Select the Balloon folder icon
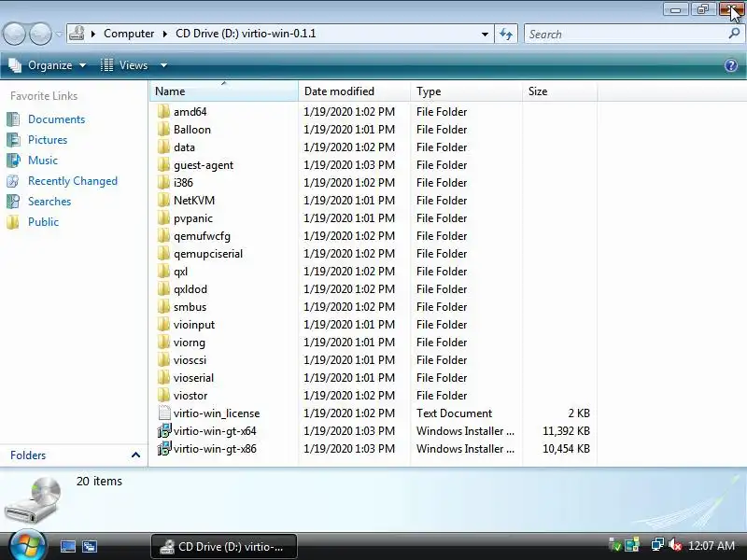 (163, 130)
